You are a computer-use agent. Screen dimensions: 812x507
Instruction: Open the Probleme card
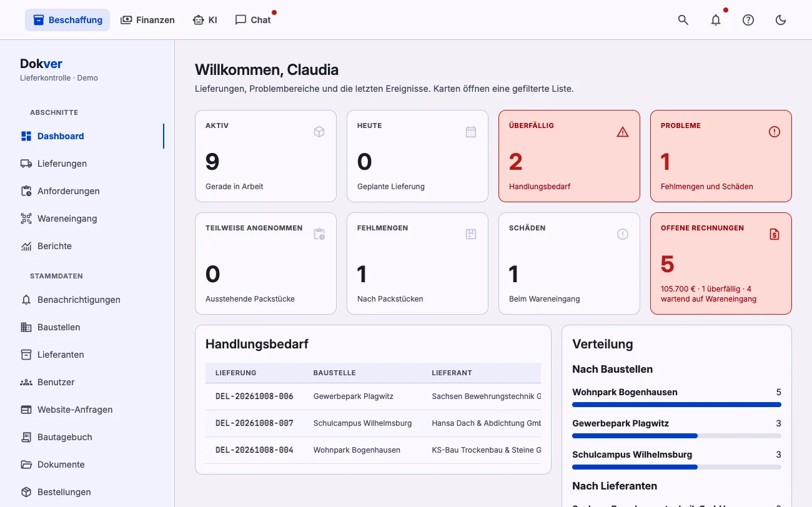click(x=721, y=156)
